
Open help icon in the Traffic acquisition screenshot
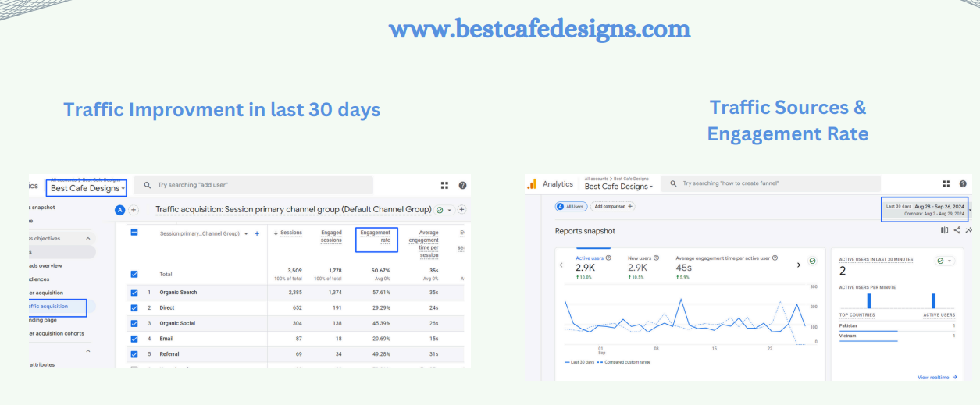[x=462, y=186]
